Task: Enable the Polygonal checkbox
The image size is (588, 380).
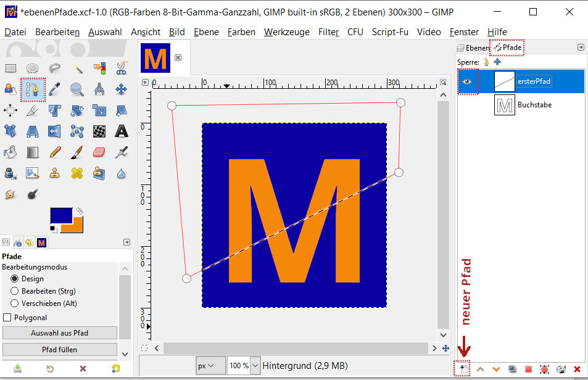Action: click(x=7, y=318)
